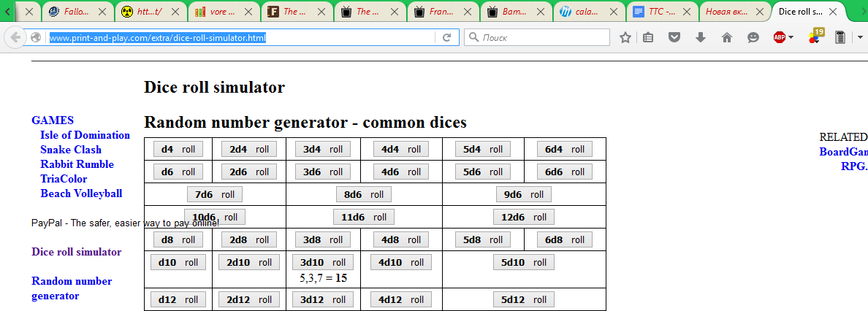Open the Dice roll simulator sidebar link
Image resolution: width=868 pixels, height=311 pixels.
coord(77,252)
